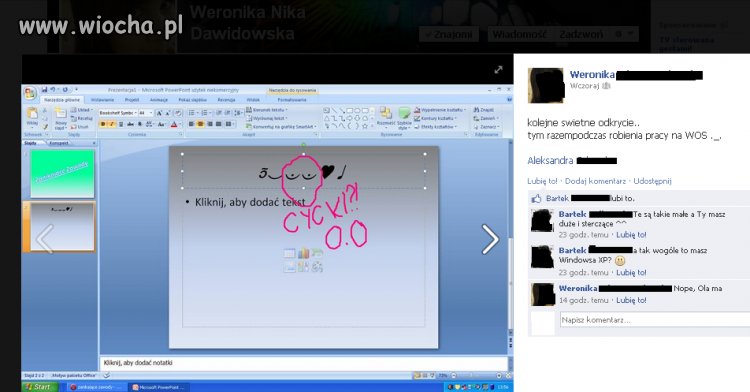Click Napisz komentarz input field

click(655, 320)
